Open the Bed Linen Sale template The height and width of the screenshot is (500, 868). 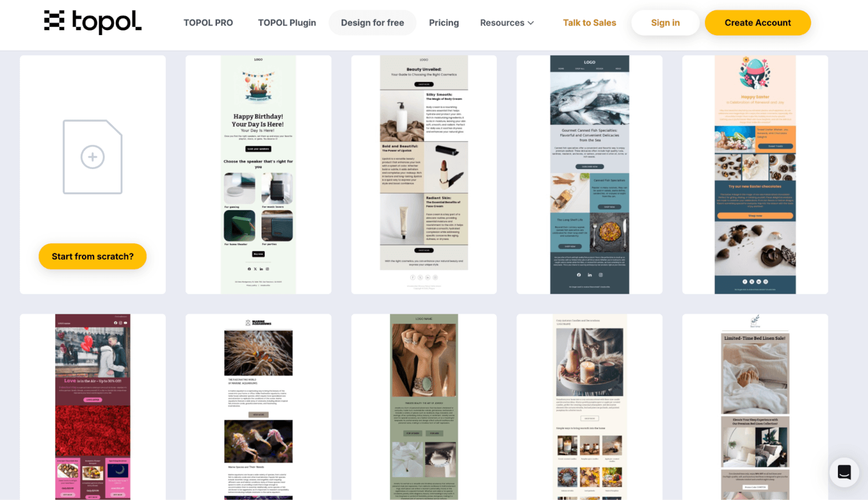tap(755, 407)
